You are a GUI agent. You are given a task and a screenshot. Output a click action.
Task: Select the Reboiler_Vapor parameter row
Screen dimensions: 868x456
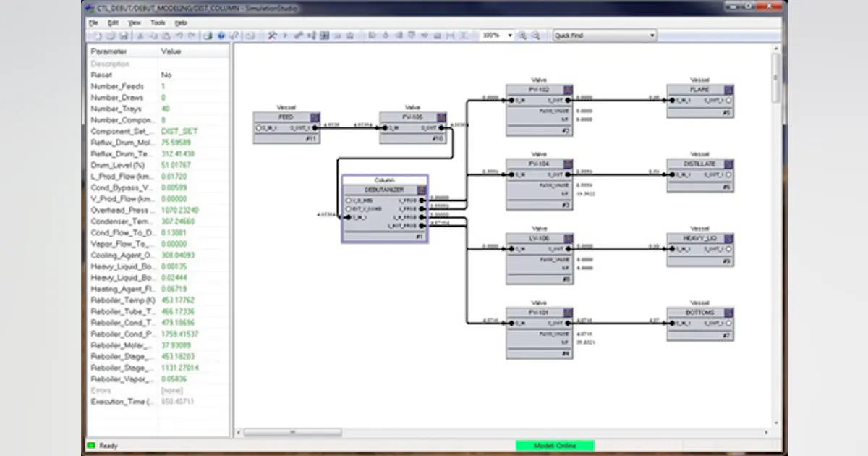[158, 379]
